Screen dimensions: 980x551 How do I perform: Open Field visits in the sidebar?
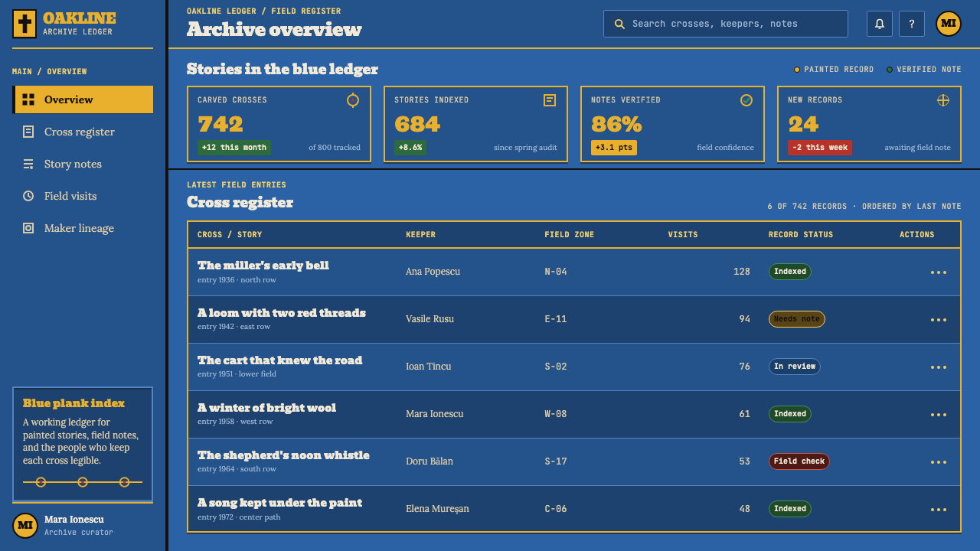pos(83,196)
